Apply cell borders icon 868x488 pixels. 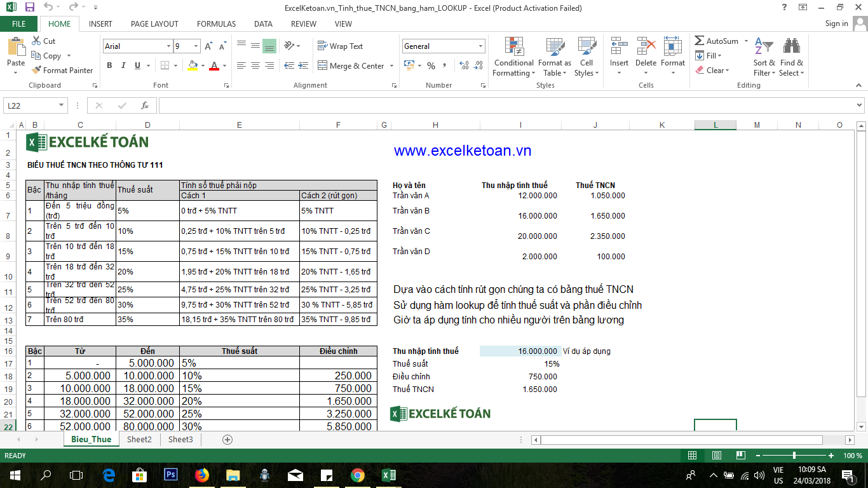coord(165,65)
